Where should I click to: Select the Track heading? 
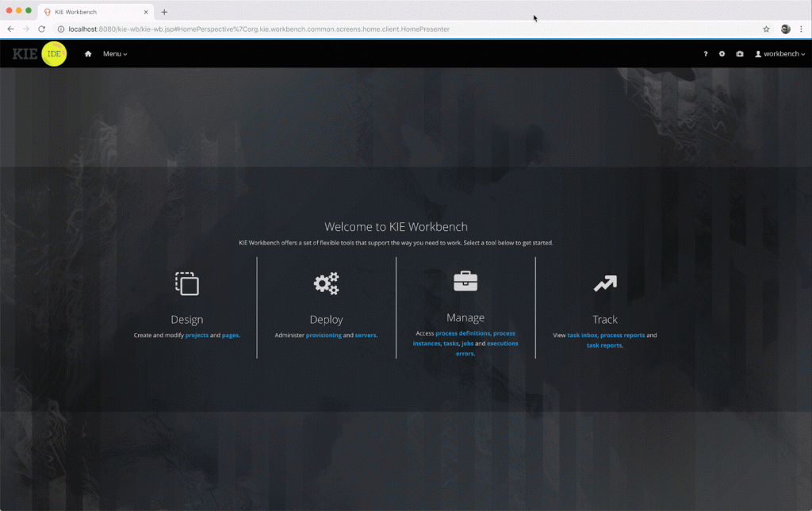coord(605,320)
